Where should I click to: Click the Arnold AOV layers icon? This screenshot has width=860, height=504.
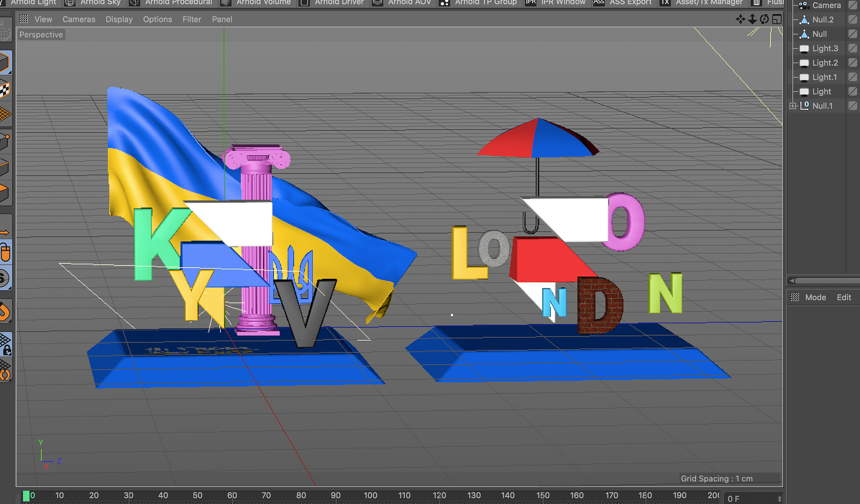click(x=377, y=2)
